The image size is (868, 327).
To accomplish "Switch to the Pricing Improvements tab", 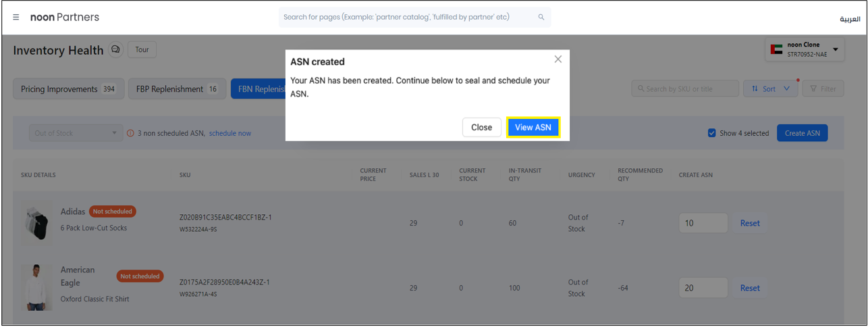I will (x=68, y=89).
